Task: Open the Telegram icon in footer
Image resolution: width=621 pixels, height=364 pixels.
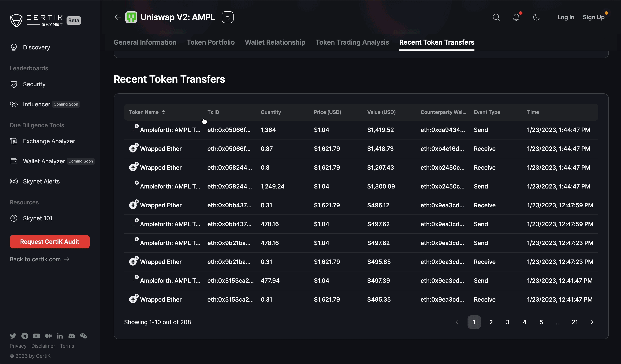Action: coord(25,336)
